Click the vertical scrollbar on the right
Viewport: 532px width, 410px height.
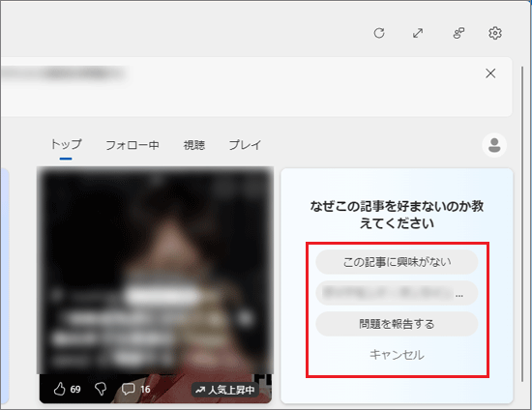[x=521, y=223]
